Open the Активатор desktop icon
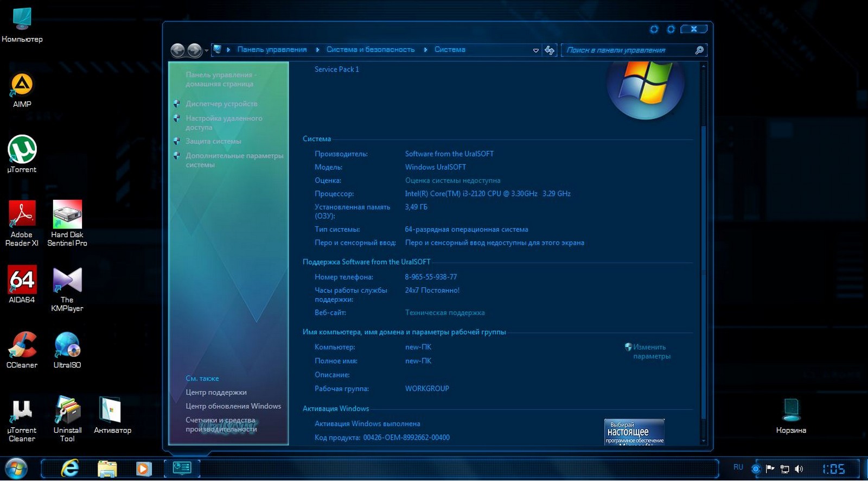This screenshot has width=868, height=481. click(x=112, y=415)
